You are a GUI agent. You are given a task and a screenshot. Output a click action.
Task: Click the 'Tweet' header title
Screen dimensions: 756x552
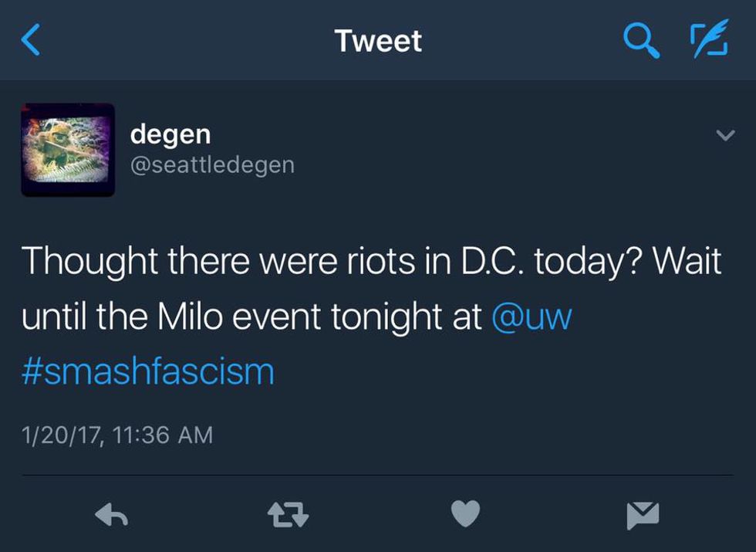coord(378,41)
